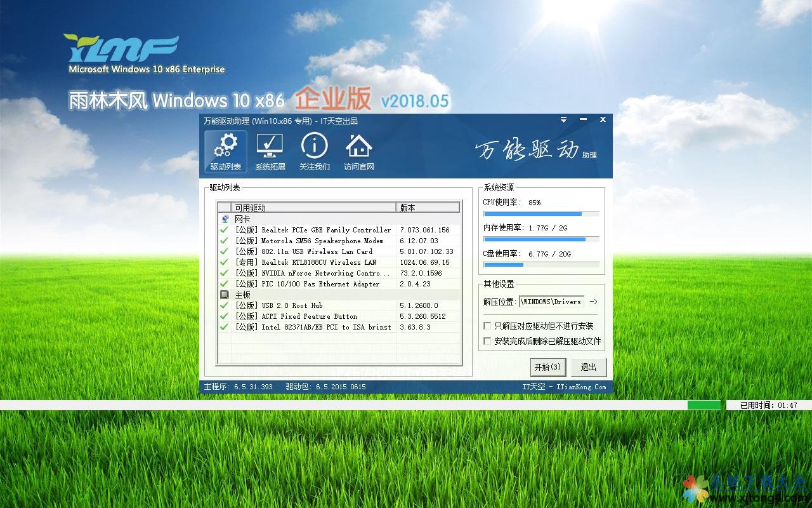Viewport: 812px width, 508px height.
Task: Click the 解压位置 path input field
Action: (x=551, y=302)
